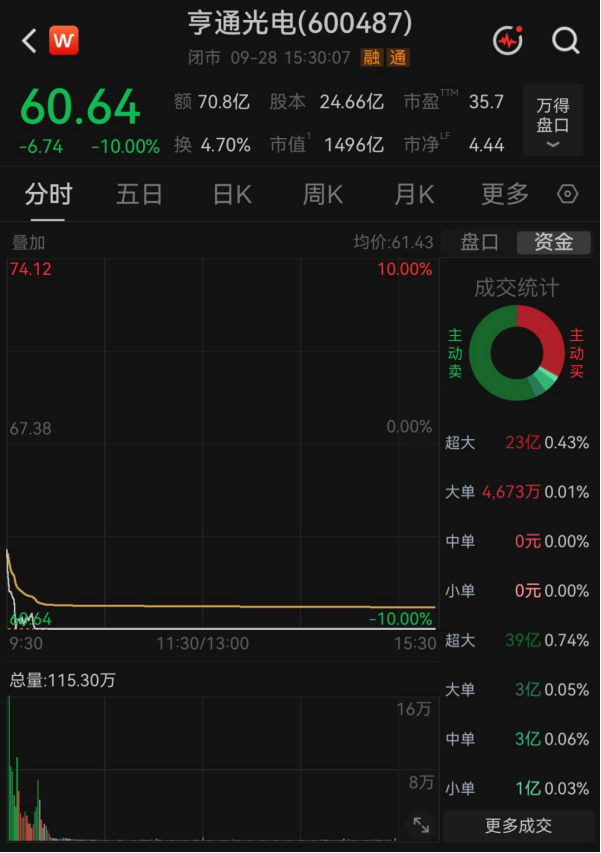Switch to the 周K tab
Viewport: 601px width, 853px height.
(x=323, y=194)
